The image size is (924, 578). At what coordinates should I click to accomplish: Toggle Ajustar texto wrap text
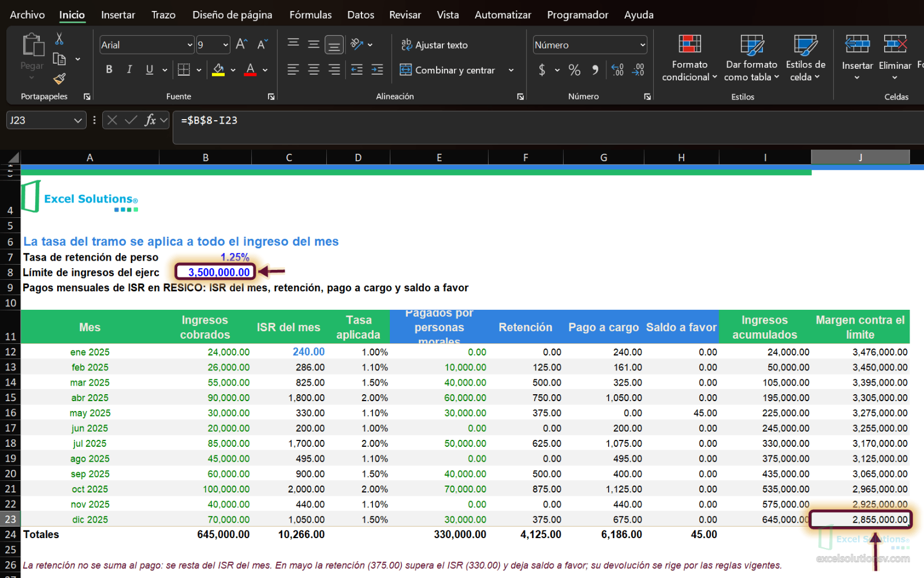pos(434,45)
